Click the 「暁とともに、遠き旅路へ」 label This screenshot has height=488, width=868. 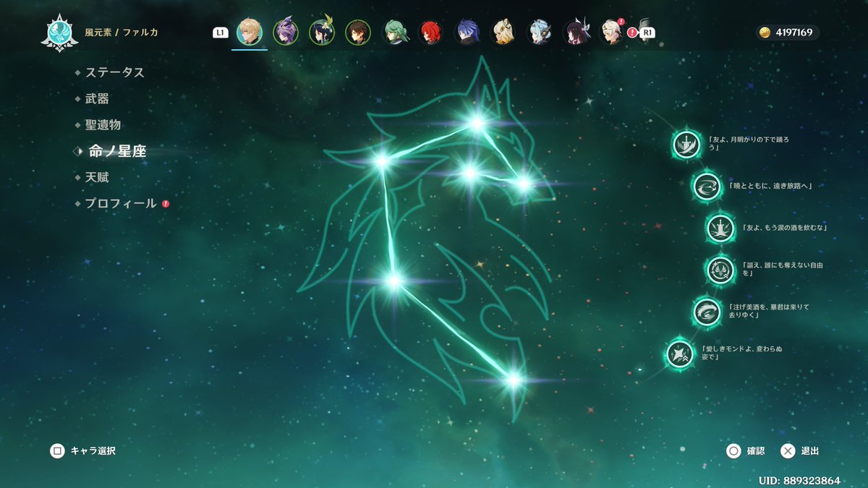pos(770,187)
